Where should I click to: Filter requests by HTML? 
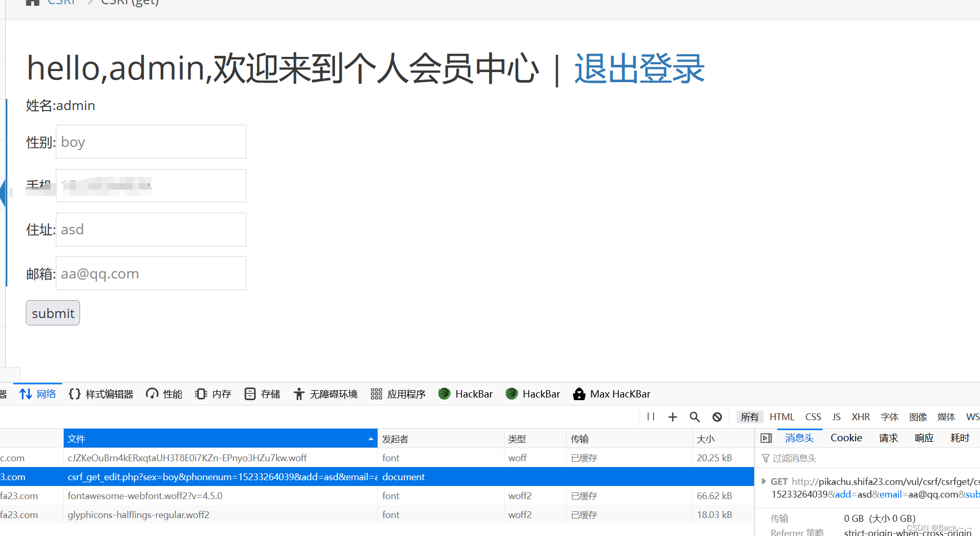click(782, 417)
